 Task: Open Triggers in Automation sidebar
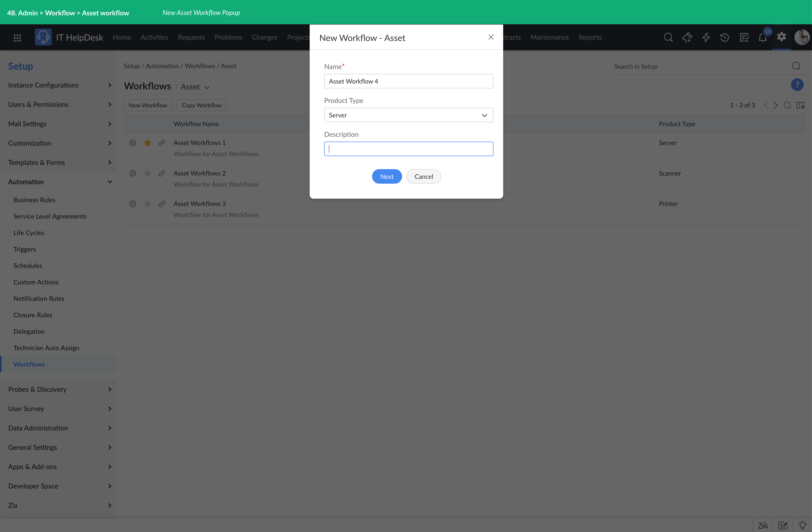25,250
